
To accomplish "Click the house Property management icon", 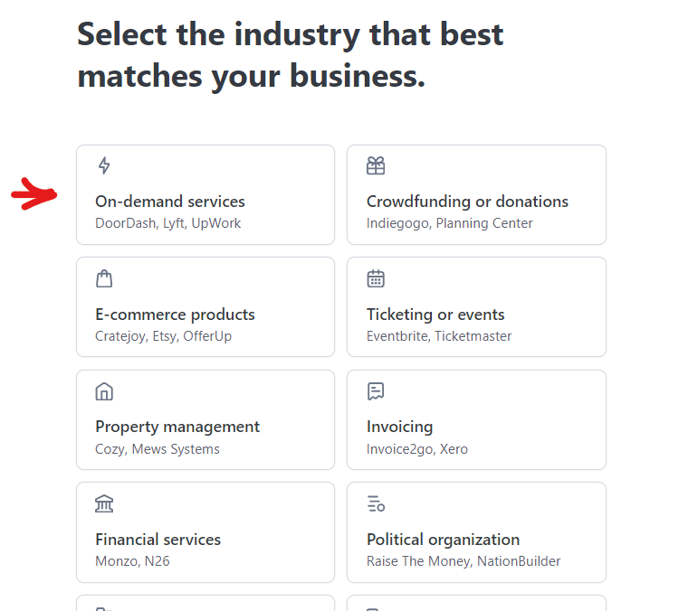I will click(x=104, y=391).
